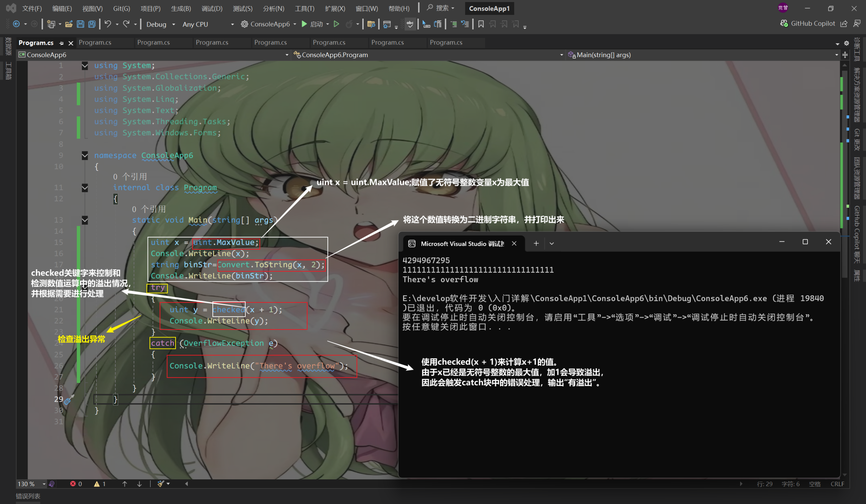Viewport: 866px width, 504px height.
Task: Collapse the Main method block
Action: tap(84, 220)
